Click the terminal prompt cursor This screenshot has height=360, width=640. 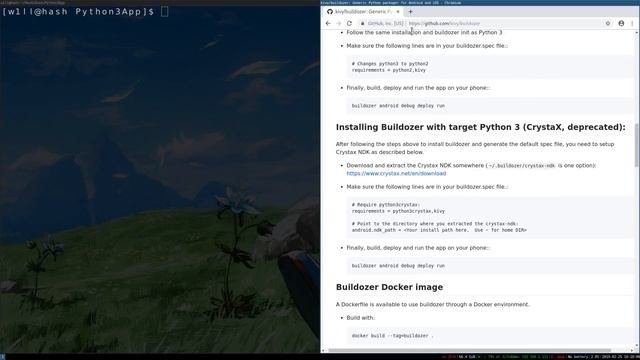164,12
